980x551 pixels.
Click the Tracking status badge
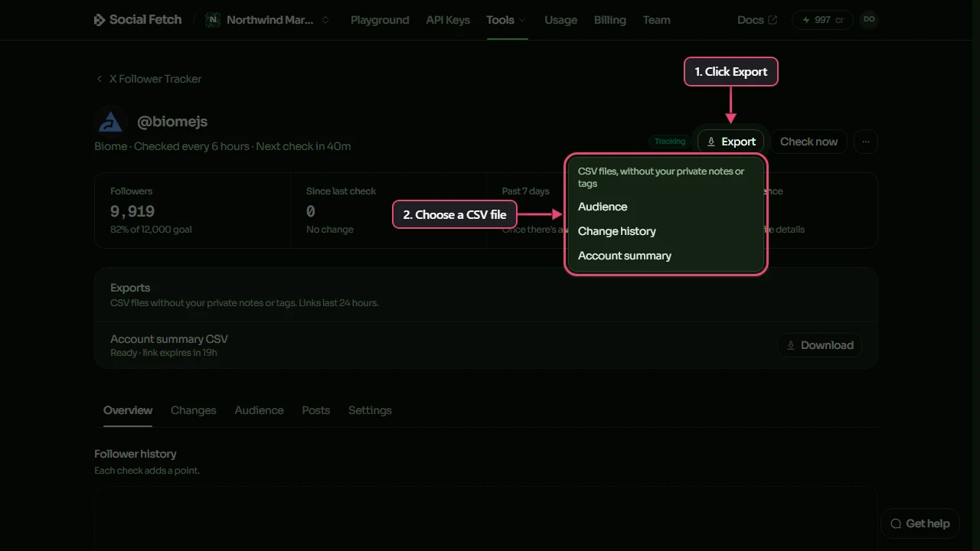coord(670,142)
